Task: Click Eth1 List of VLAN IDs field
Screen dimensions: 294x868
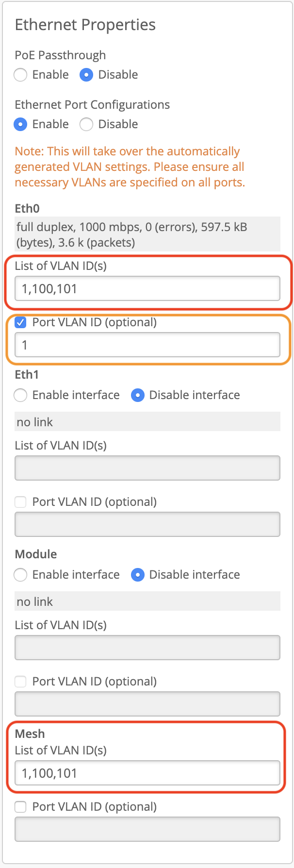Action: click(x=147, y=468)
